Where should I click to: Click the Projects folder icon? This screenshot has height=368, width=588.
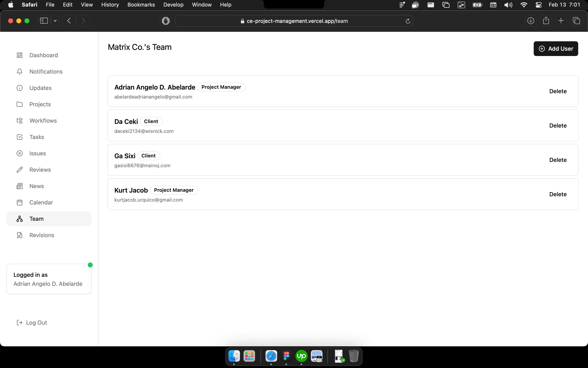coord(19,104)
